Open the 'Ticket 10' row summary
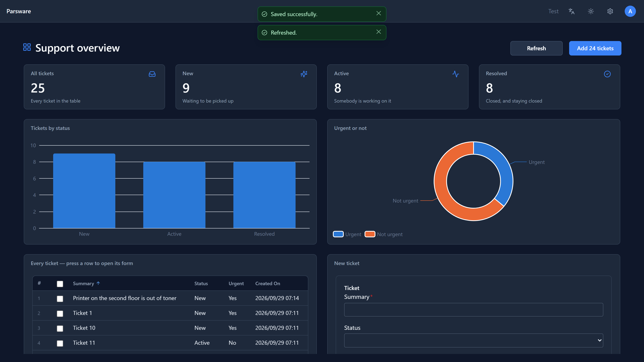This screenshot has width=644, height=362. (84, 328)
